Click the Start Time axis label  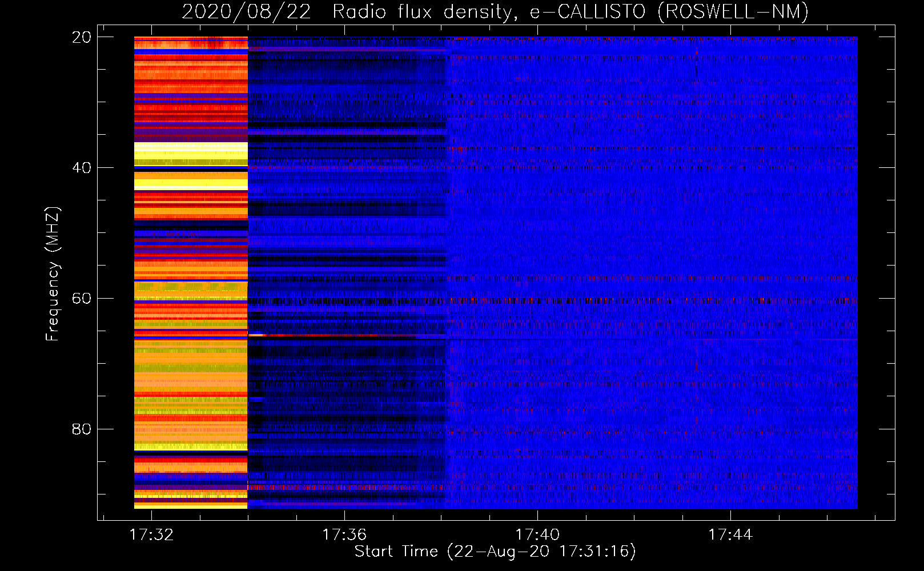tap(495, 551)
